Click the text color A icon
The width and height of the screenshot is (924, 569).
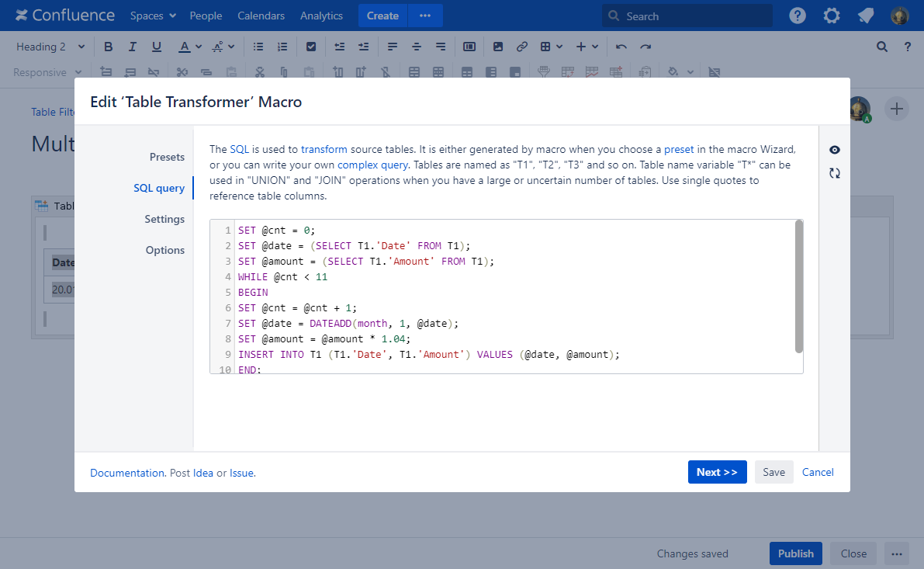[x=185, y=47]
